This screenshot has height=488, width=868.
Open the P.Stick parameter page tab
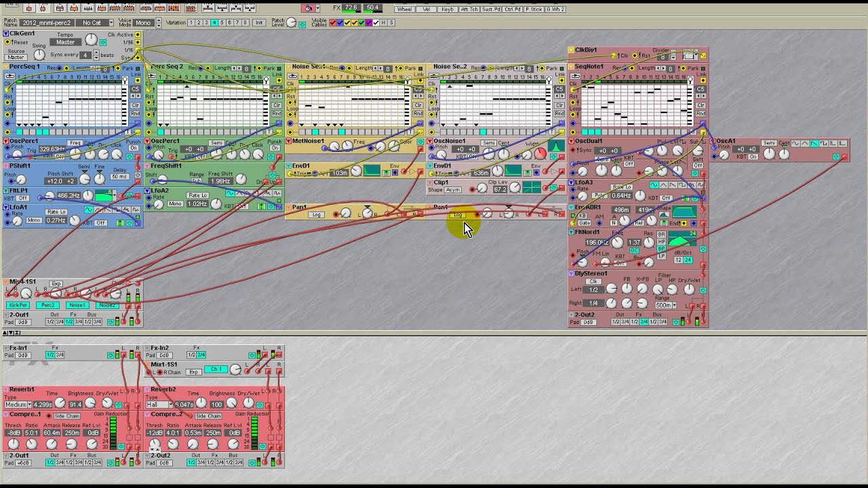pos(534,9)
